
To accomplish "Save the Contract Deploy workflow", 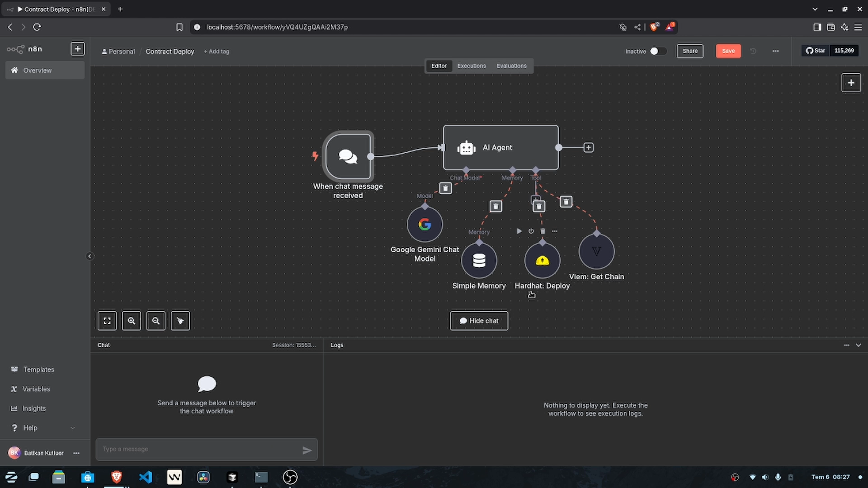I will point(728,51).
